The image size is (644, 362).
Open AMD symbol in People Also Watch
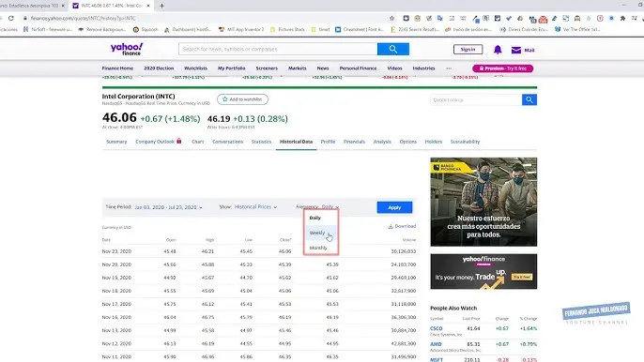(x=436, y=344)
